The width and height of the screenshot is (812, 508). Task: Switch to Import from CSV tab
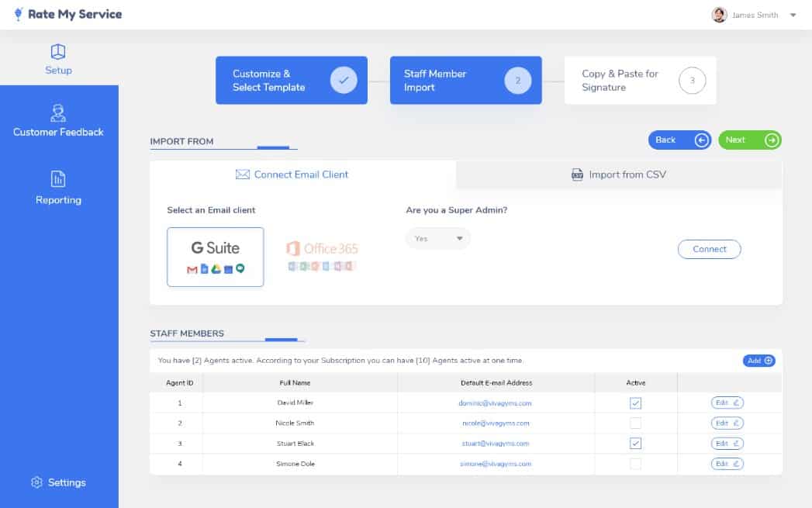coord(619,175)
